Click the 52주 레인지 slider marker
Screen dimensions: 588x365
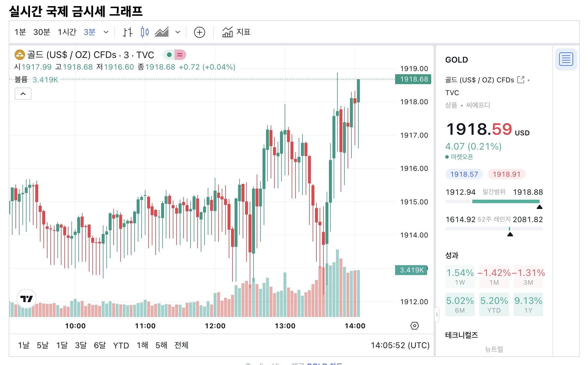tap(510, 234)
